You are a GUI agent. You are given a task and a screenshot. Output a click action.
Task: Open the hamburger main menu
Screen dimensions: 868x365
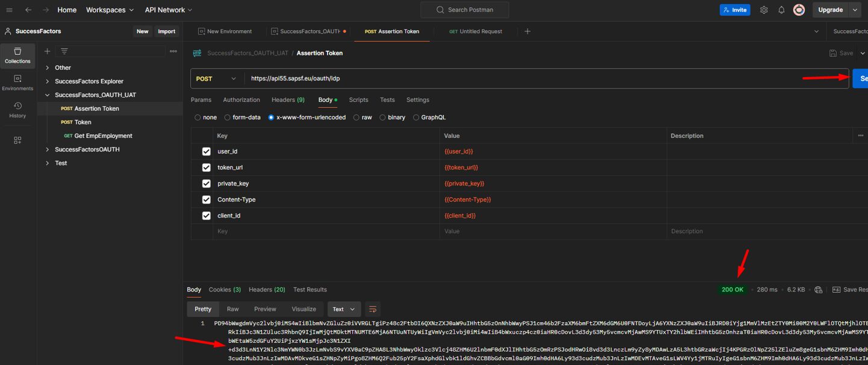pos(9,10)
